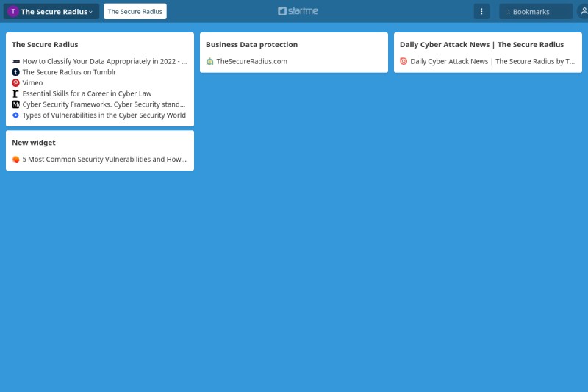This screenshot has height=392, width=588.
Task: Click the red target icon beside Daily Cyber Attack News
Action: click(x=404, y=61)
